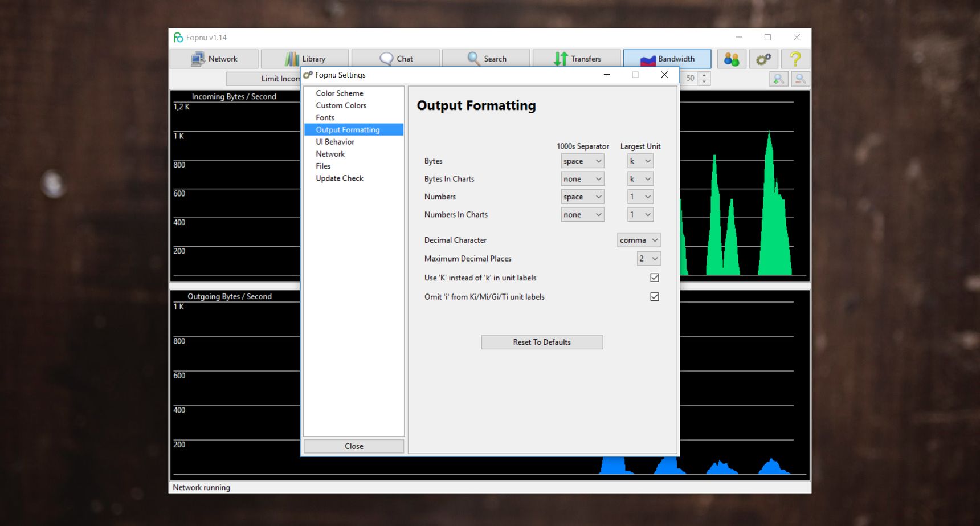Click the yellow question mark help icon
Screen dimensions: 980x526
(x=795, y=59)
